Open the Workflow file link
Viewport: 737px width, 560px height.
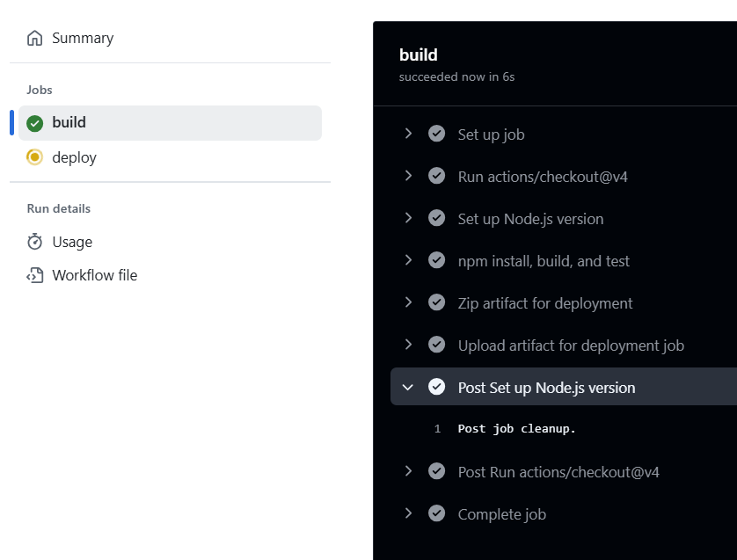[x=94, y=275]
